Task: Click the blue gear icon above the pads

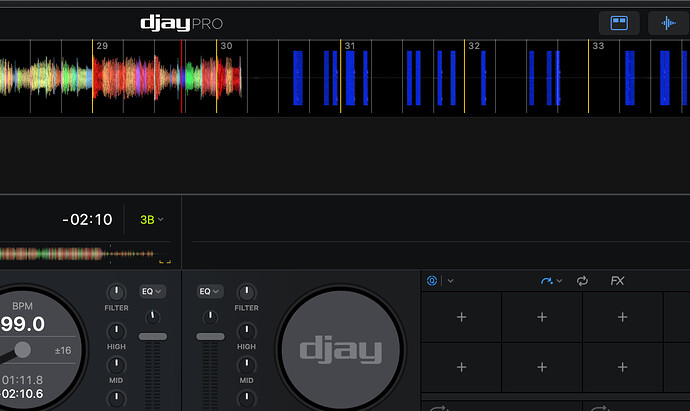Action: [432, 281]
